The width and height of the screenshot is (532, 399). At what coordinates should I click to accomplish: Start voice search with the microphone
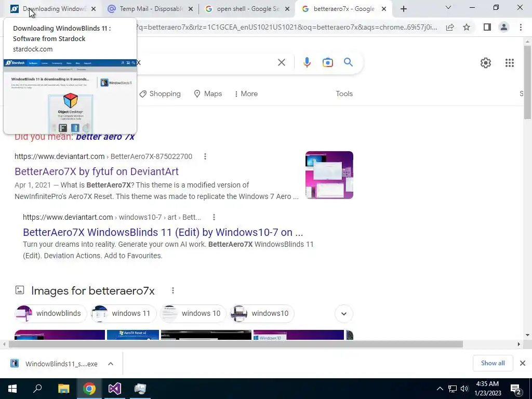click(307, 62)
